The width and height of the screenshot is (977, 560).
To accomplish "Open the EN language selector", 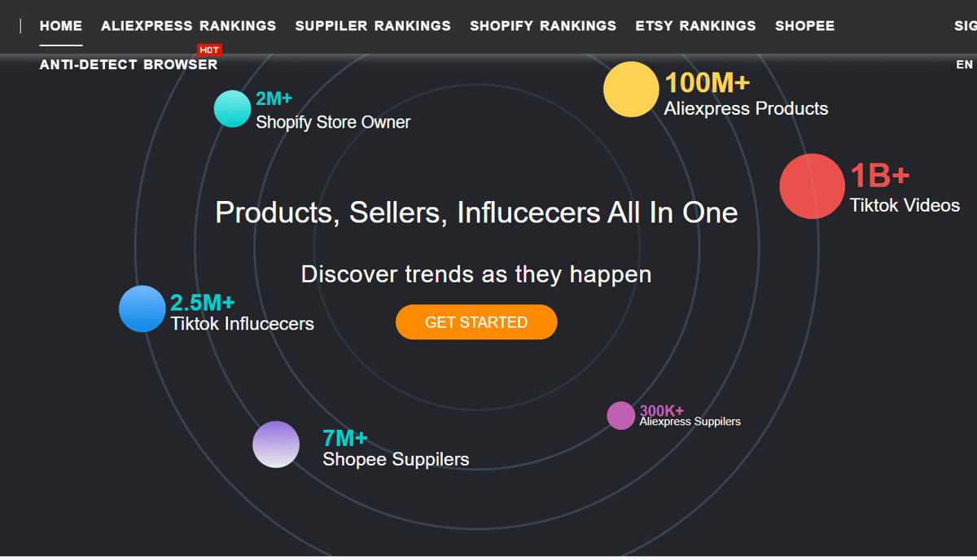I will [965, 64].
